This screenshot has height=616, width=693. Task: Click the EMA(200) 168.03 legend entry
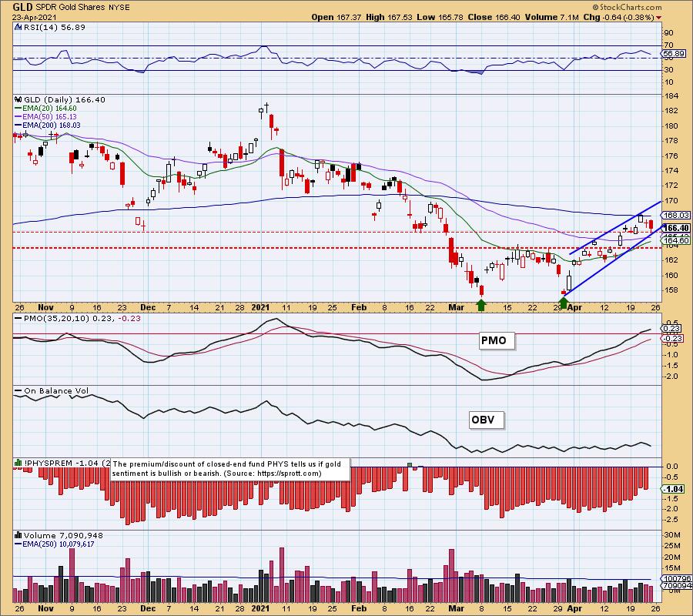(x=48, y=125)
